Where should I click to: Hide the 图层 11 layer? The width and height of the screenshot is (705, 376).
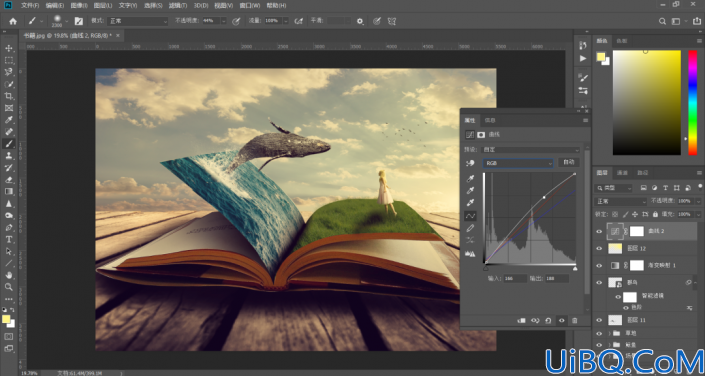pyautogui.click(x=599, y=320)
